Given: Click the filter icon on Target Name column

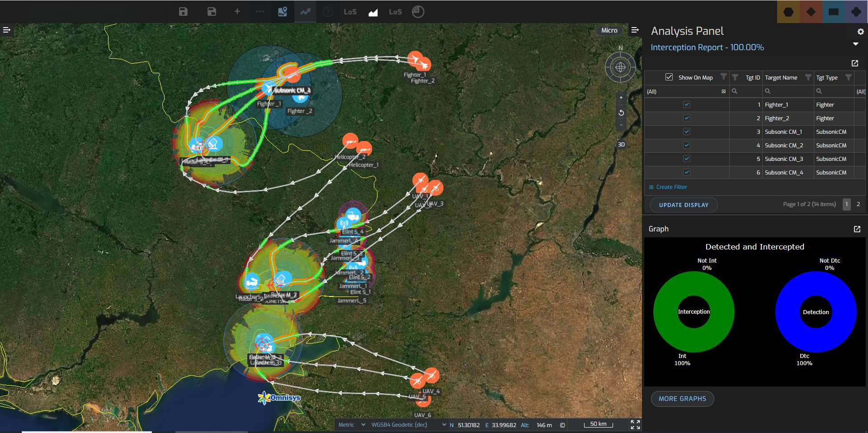Looking at the screenshot, I should point(807,77).
